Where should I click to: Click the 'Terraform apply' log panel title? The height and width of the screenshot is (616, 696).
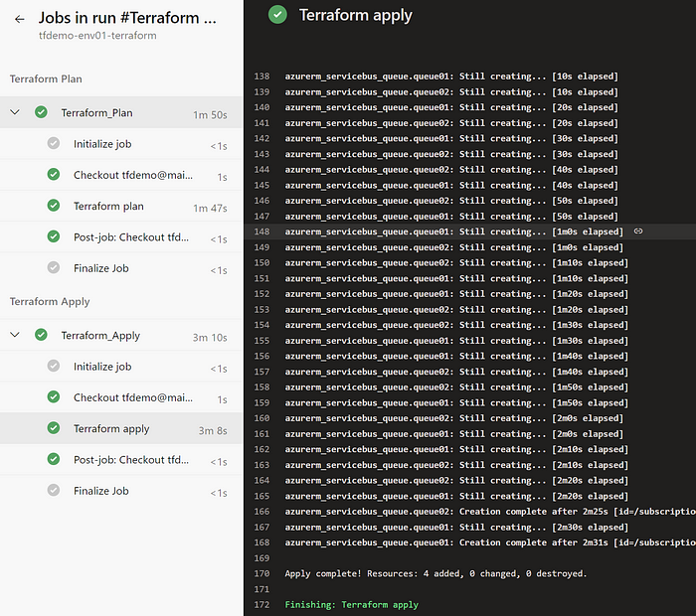[x=356, y=15]
